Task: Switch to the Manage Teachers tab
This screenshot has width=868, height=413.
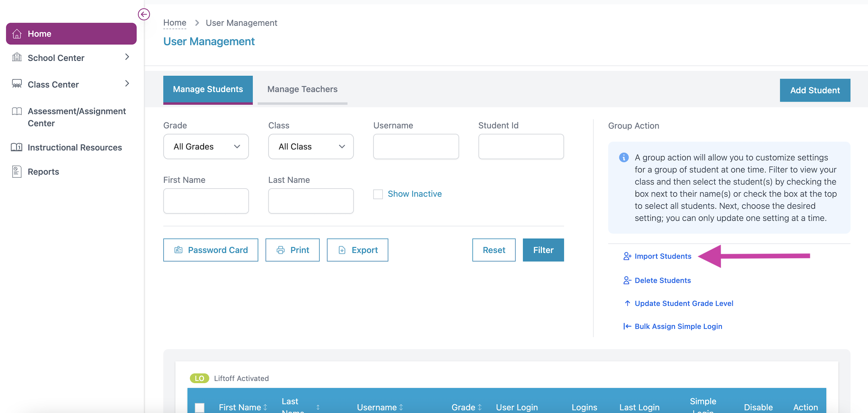Action: pos(302,89)
